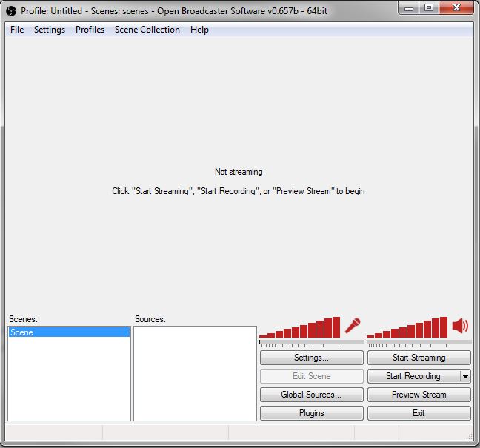Viewport: 480px width, 448px height.
Task: Click the Settings... button
Action: click(311, 358)
